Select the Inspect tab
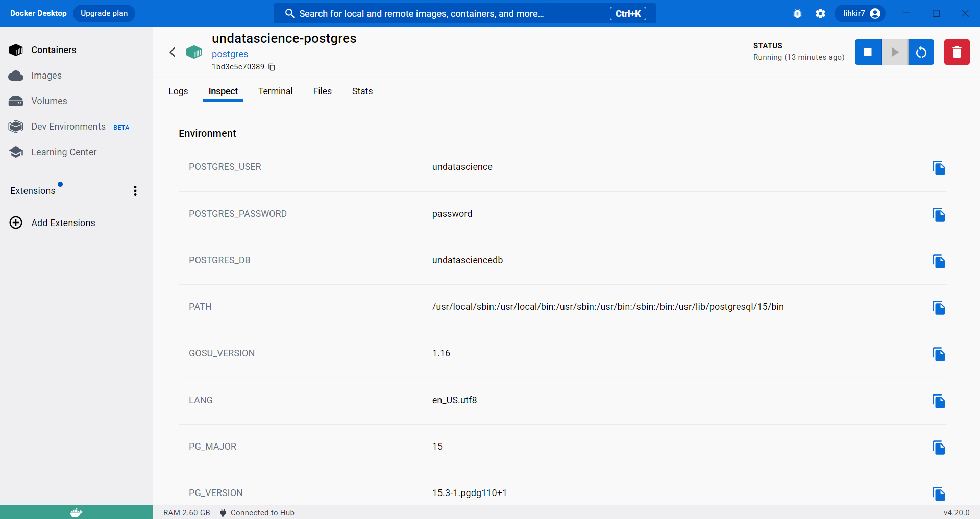This screenshot has width=980, height=519. (x=223, y=91)
